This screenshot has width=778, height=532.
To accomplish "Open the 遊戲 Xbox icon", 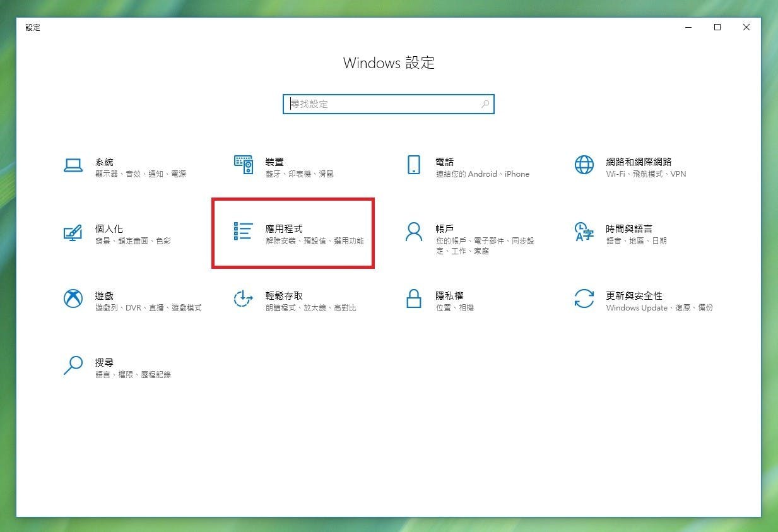I will tap(73, 299).
